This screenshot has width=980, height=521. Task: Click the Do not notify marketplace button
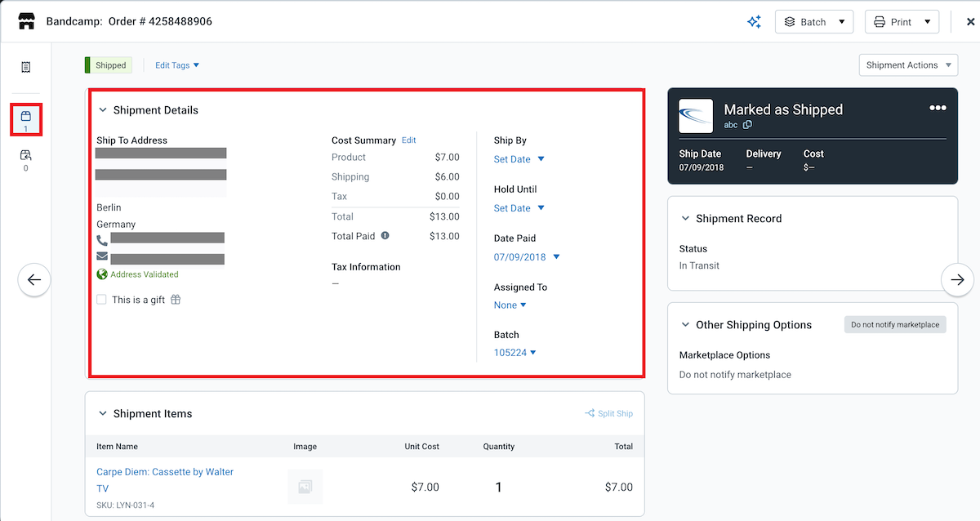895,325
